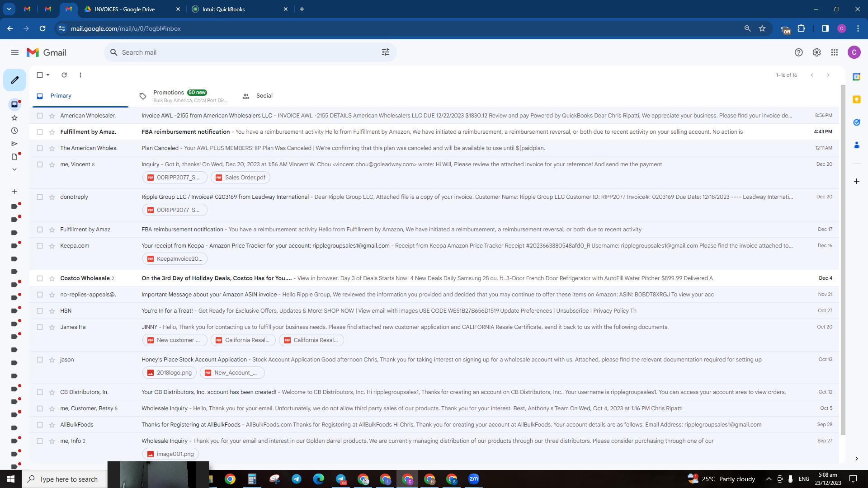Open Google account avatar in Gmail
868x488 pixels.
pos(854,52)
